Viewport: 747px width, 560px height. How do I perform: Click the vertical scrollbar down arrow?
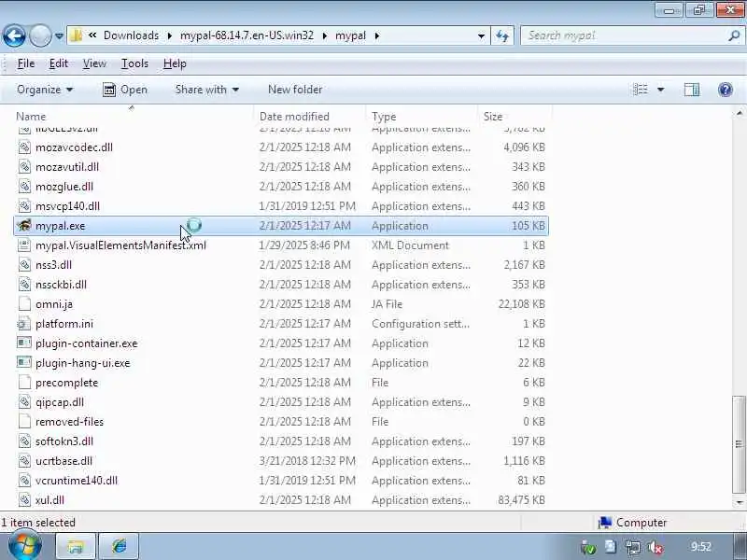pyautogui.click(x=739, y=502)
